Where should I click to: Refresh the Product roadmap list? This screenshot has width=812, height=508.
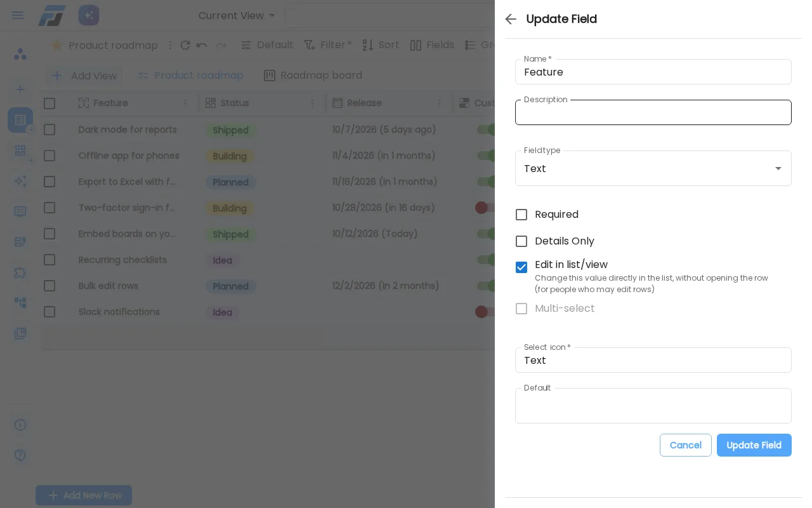pos(185,45)
